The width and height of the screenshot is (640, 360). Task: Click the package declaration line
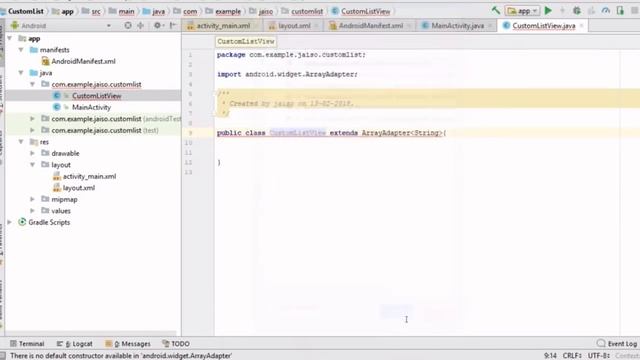point(291,54)
